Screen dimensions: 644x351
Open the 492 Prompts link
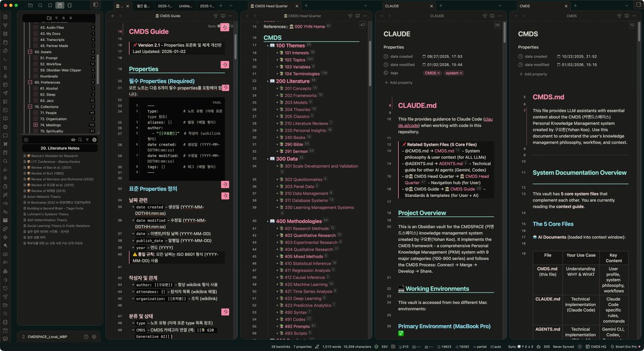297,326
